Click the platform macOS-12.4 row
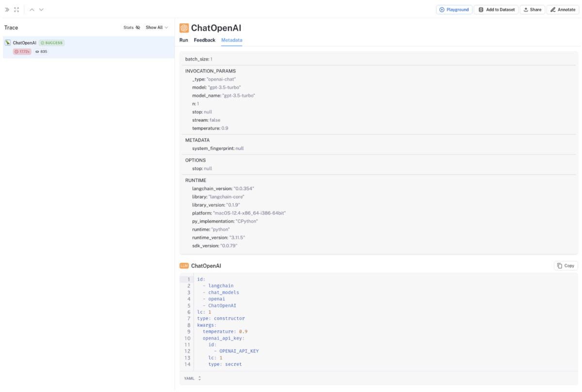This screenshot has width=582, height=392. 239,213
